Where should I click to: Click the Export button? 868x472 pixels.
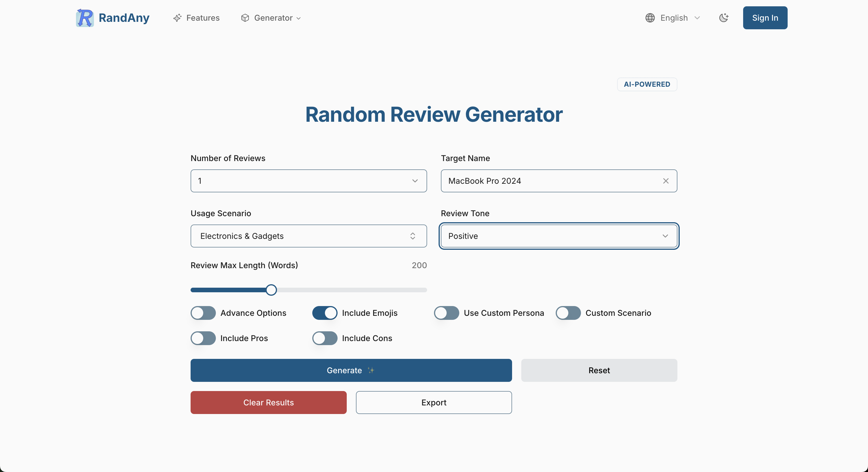(434, 403)
